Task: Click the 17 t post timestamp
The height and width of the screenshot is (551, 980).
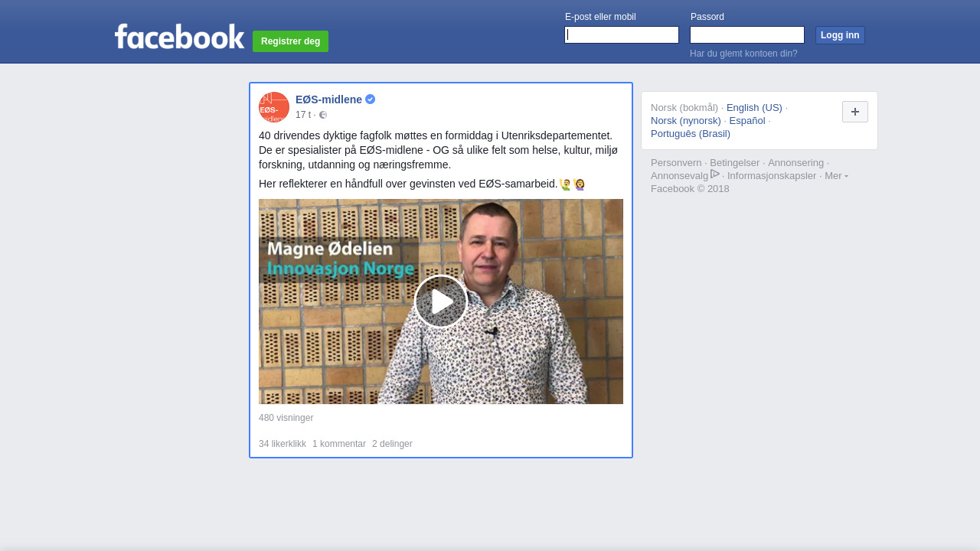Action: tap(303, 115)
